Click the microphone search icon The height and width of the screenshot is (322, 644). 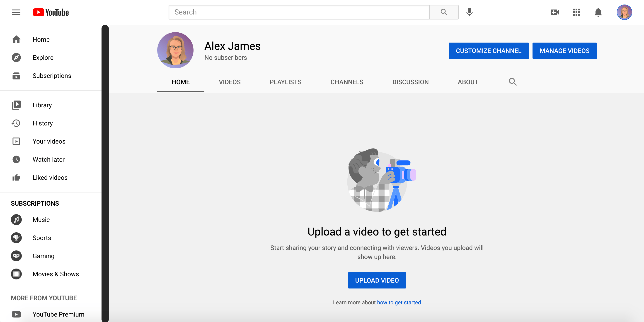pyautogui.click(x=470, y=12)
